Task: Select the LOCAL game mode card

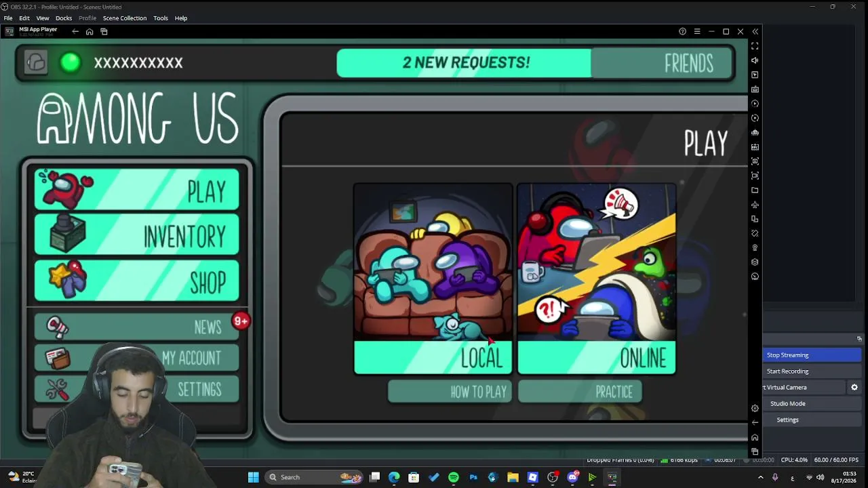Action: 433,279
